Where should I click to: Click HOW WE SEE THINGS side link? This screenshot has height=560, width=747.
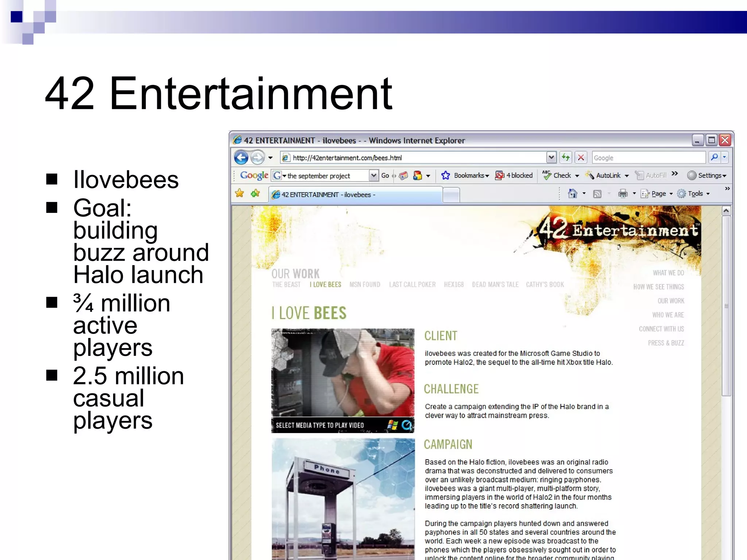pos(659,287)
